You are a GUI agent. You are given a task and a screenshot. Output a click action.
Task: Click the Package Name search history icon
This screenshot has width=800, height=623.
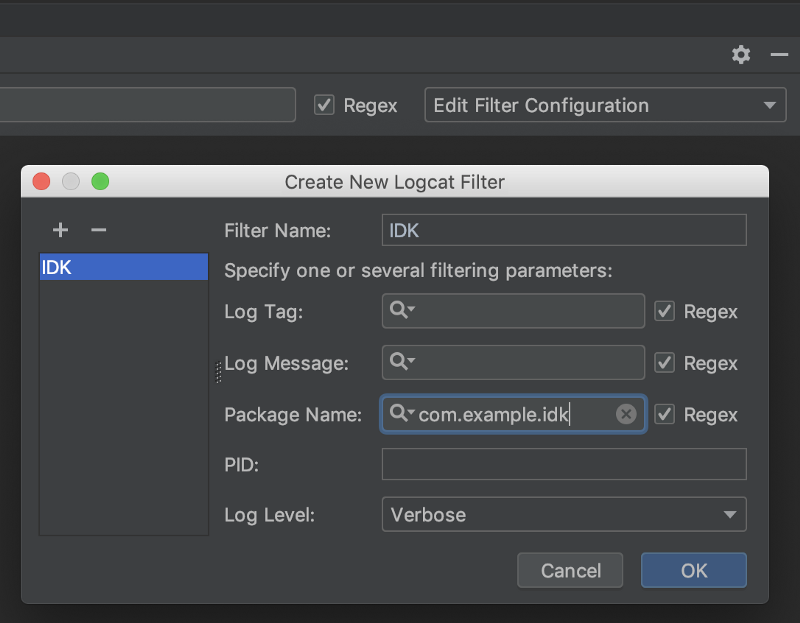402,414
